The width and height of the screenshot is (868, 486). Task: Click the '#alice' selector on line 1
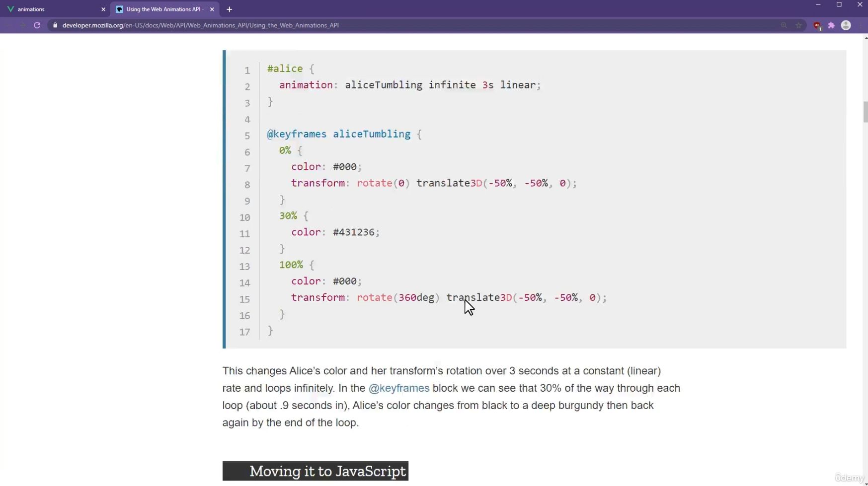click(x=285, y=69)
